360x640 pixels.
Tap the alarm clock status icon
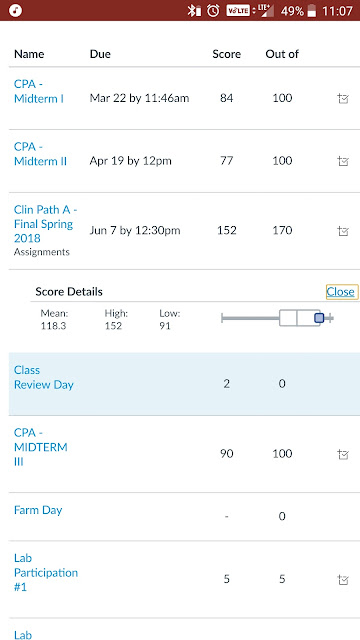tap(213, 11)
